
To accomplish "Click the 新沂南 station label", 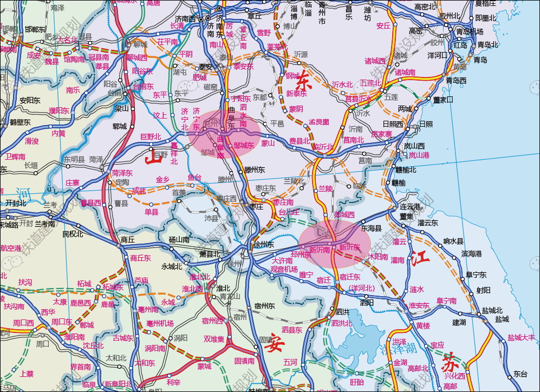I will tap(320, 250).
